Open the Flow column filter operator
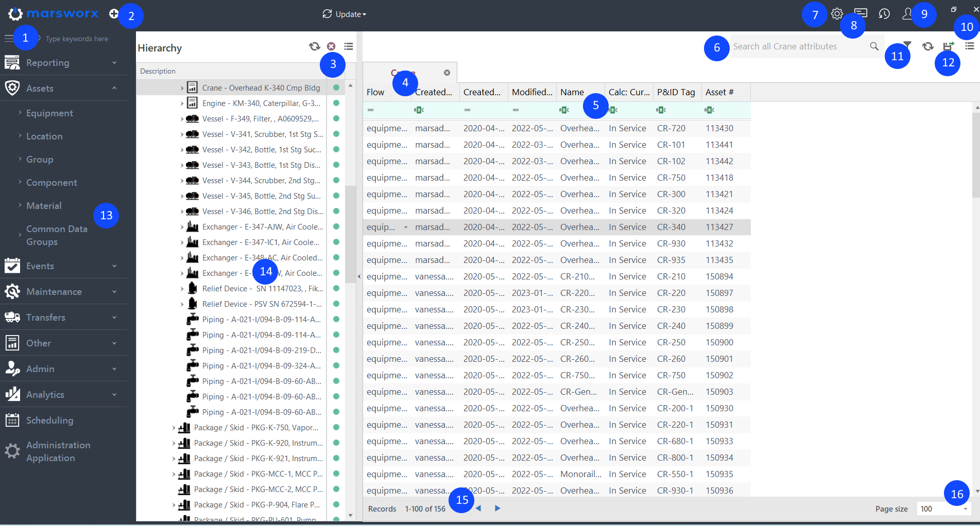Screen dimensions: 980x526 click(370, 110)
